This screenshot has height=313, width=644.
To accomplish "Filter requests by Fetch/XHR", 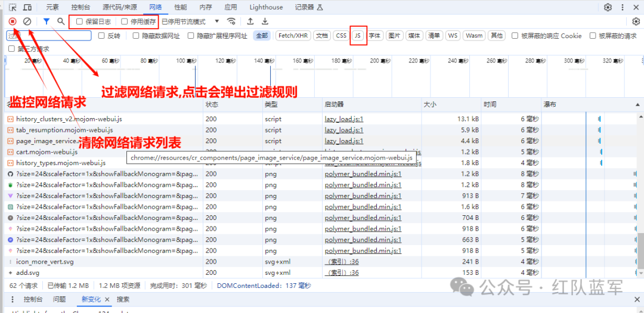I will tap(294, 36).
